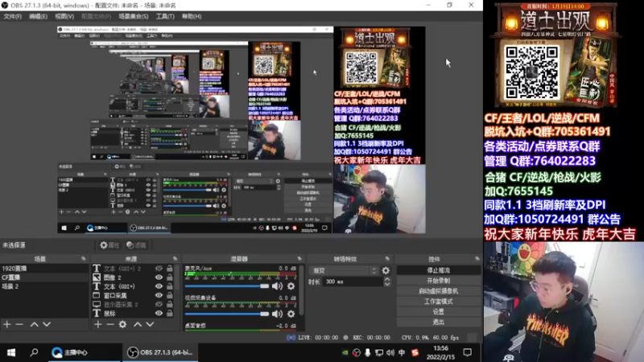This screenshot has height=362, width=644.
Task: Move scene up using arrow in 场景 panel
Action: (35, 324)
